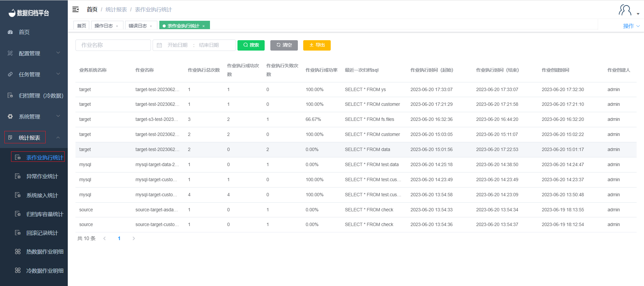This screenshot has width=644, height=286.
Task: Expand the 配置管理 menu chevron
Action: pos(58,53)
